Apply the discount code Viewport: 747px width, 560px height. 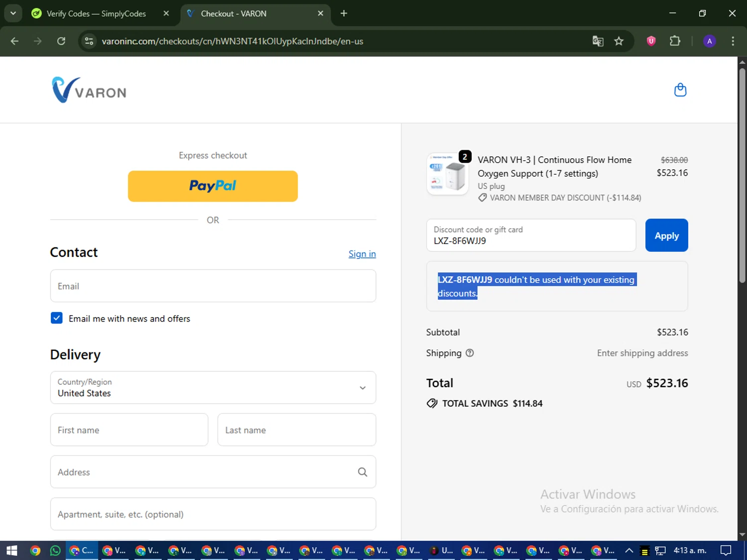coord(666,235)
